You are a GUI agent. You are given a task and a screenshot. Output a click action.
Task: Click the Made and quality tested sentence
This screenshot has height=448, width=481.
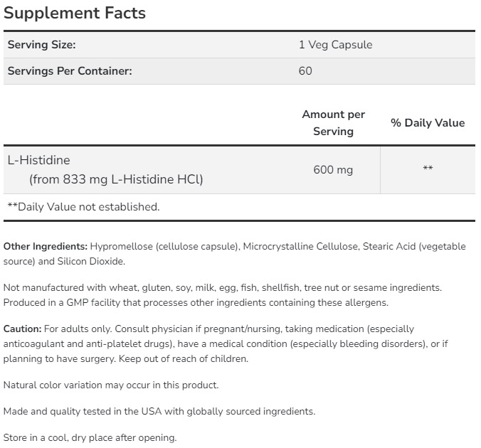click(x=159, y=412)
